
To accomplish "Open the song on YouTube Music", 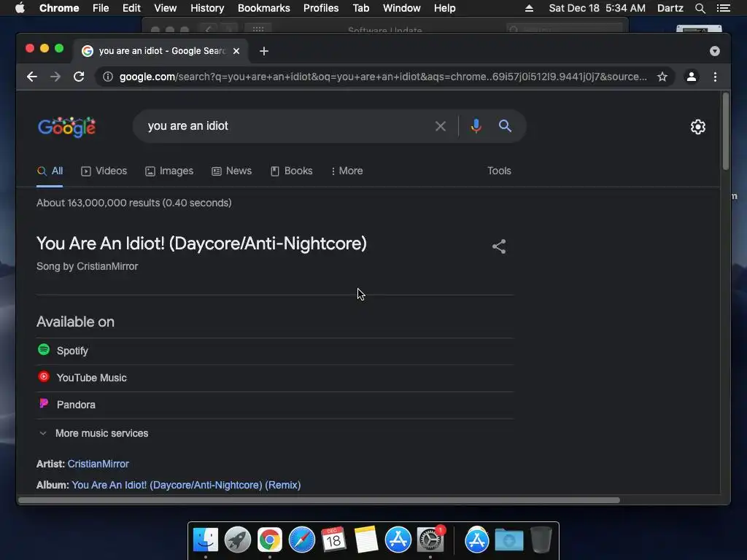I will pyautogui.click(x=275, y=378).
